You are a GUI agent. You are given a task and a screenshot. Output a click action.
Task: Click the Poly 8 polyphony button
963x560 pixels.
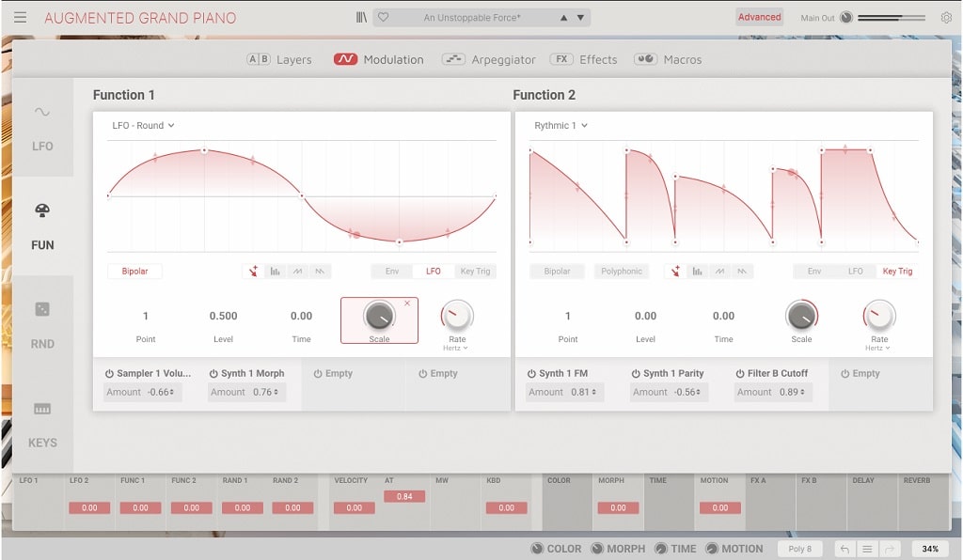800,549
